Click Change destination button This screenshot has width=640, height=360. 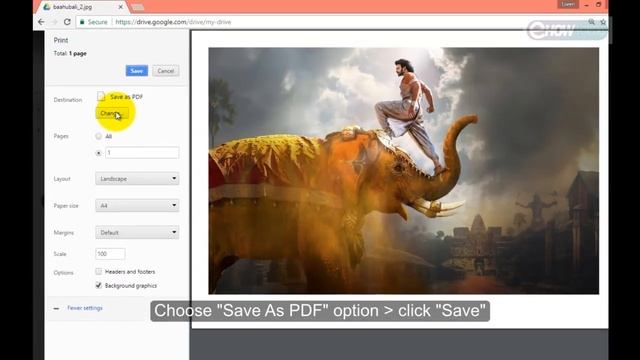(112, 113)
